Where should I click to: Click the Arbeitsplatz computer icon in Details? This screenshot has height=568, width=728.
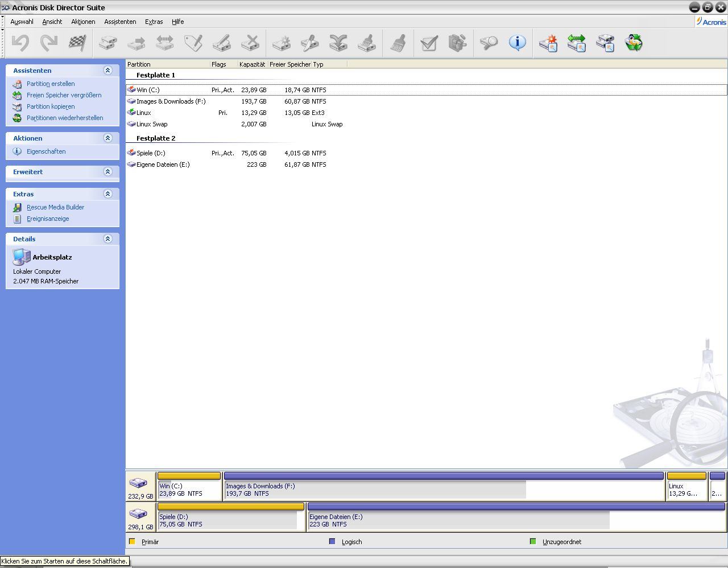pos(22,257)
